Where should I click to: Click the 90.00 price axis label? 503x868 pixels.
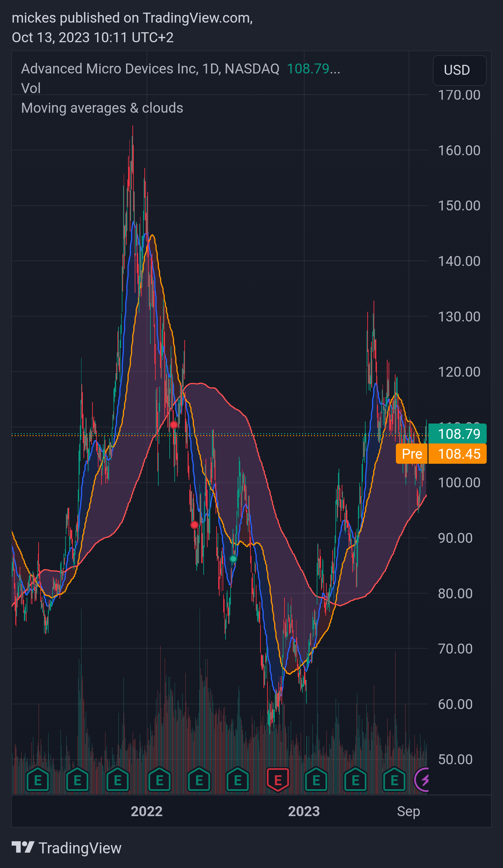(x=455, y=538)
